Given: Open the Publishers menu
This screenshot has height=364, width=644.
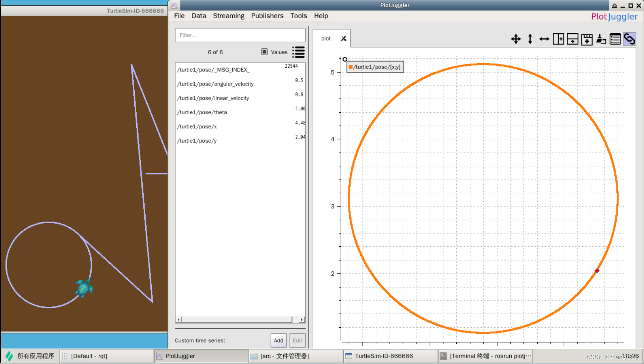Looking at the screenshot, I should tap(267, 16).
